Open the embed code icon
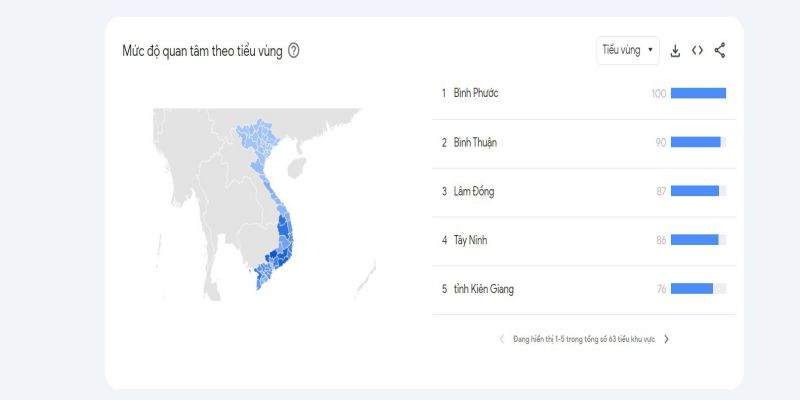This screenshot has width=800, height=400. point(697,51)
